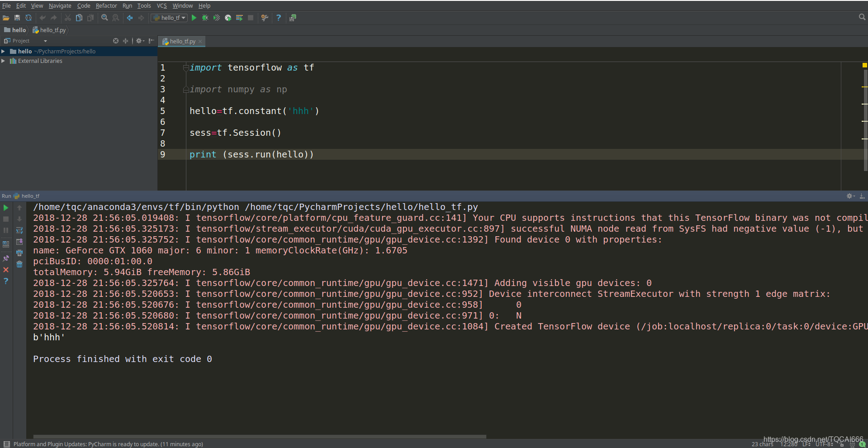Click the concurrency diagram run icon
Screen dimensions: 868x448
(239, 18)
